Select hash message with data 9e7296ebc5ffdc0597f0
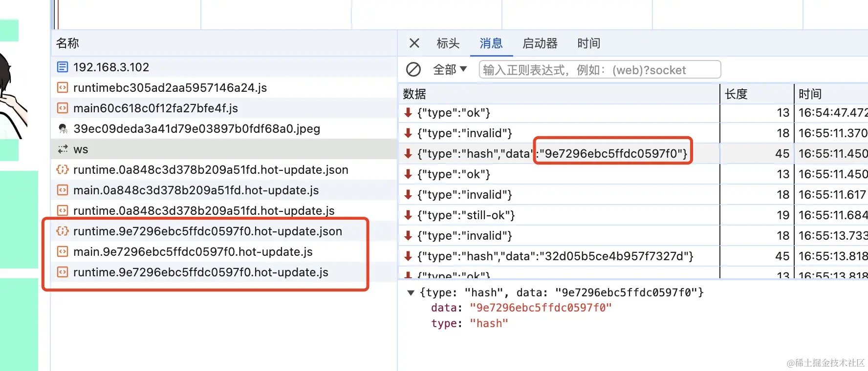The height and width of the screenshot is (371, 868). tap(633, 154)
